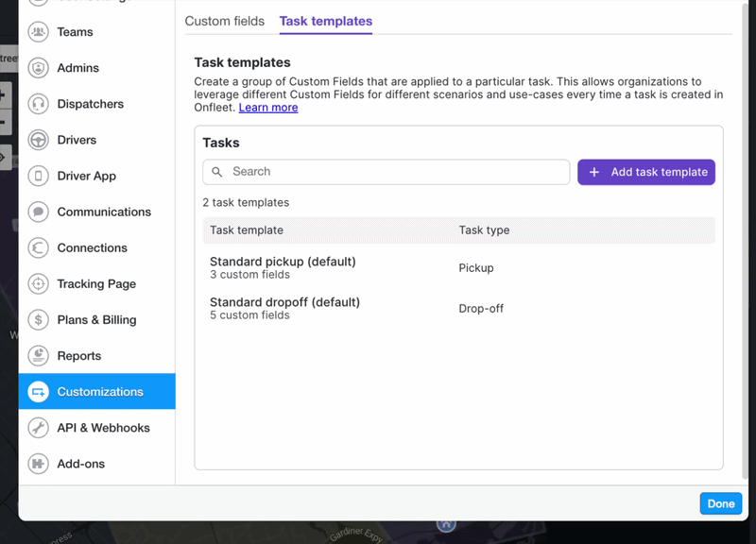
Task: Select the Customizations menu item
Action: tap(97, 391)
